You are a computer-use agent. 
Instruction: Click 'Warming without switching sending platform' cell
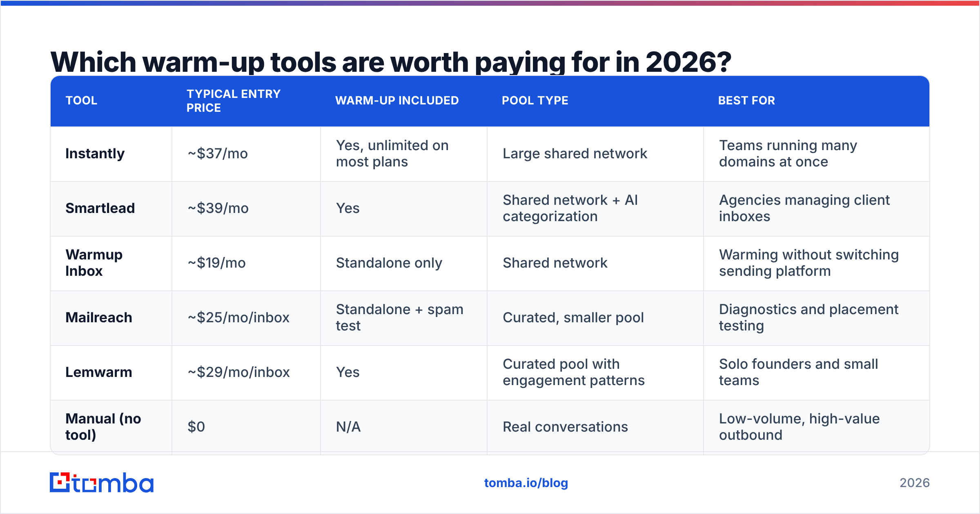point(816,263)
